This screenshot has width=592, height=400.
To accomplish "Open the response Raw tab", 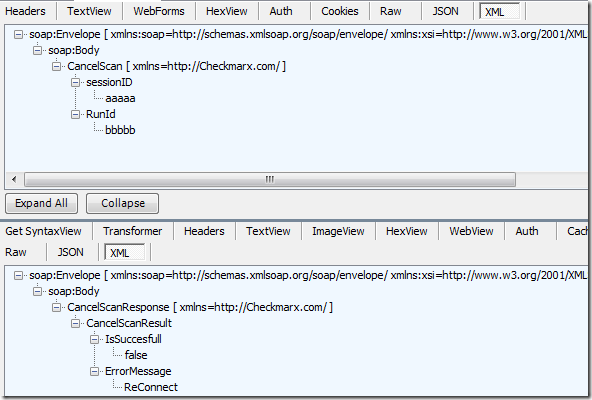I will [x=16, y=252].
